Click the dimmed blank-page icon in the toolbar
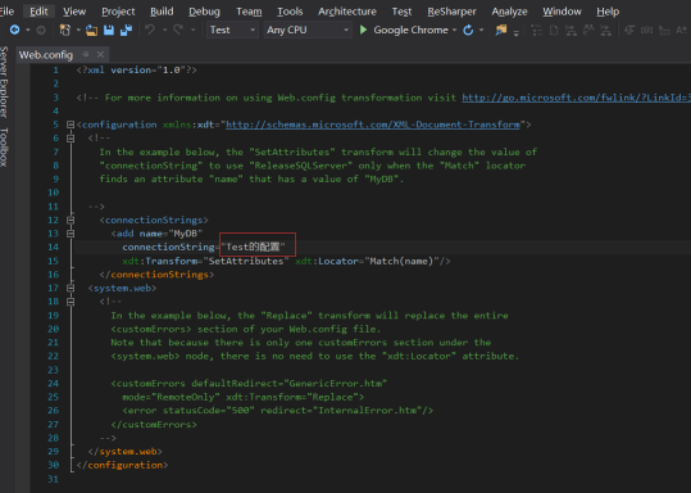The height and width of the screenshot is (493, 692). pos(554,30)
